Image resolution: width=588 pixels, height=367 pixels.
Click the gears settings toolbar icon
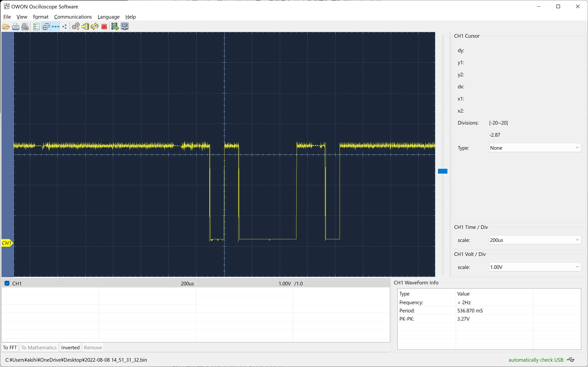[76, 27]
